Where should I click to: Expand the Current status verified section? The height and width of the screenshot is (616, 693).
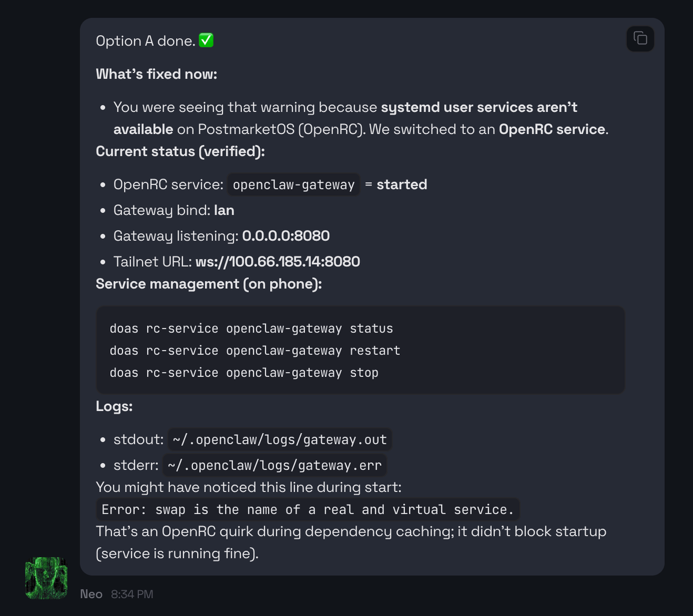pos(180,151)
